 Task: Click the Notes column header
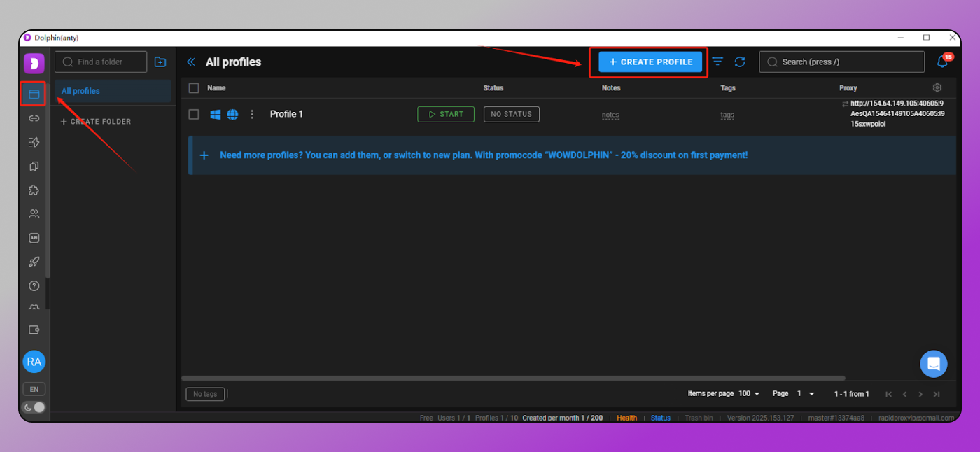(611, 88)
